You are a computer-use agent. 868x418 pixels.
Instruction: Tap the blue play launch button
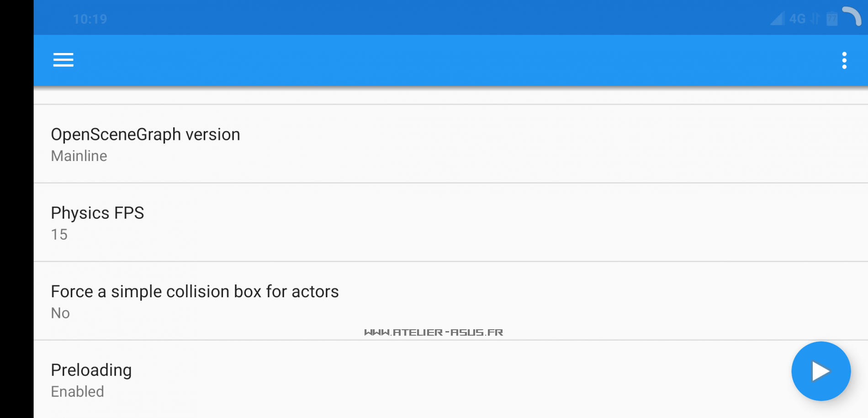coord(820,371)
